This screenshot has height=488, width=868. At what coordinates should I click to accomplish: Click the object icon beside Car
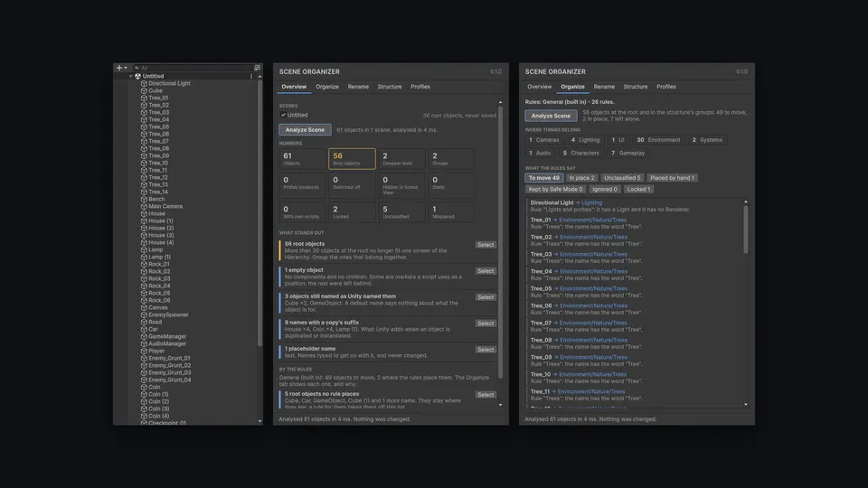click(144, 329)
